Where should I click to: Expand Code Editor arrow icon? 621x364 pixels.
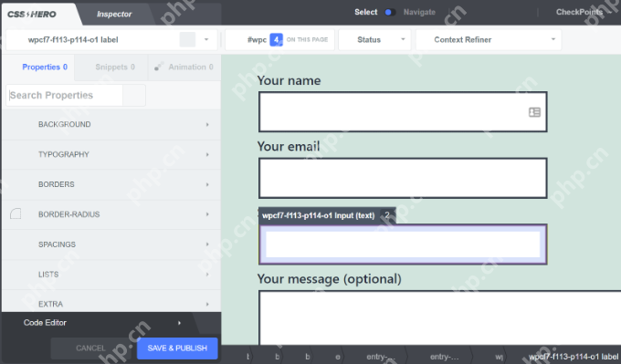pos(179,323)
